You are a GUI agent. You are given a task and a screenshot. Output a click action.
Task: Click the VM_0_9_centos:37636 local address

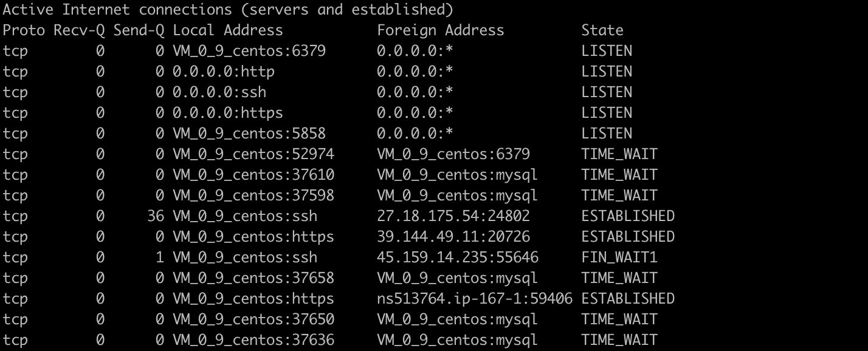pyautogui.click(x=253, y=340)
